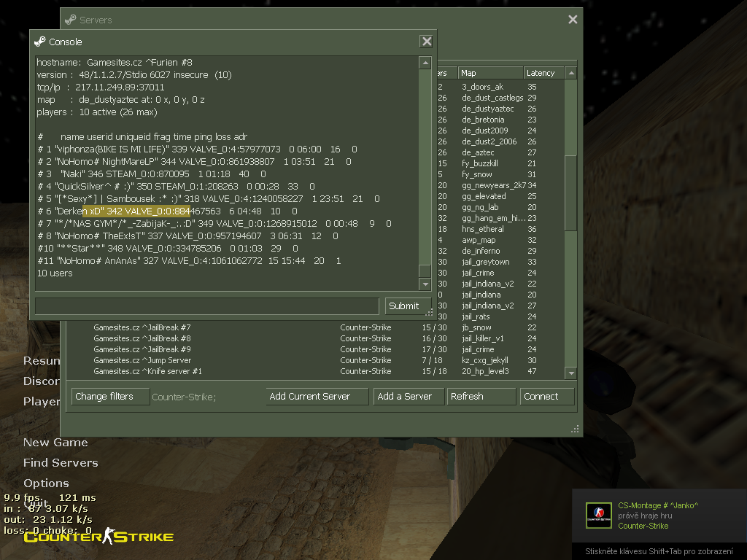Select the Gamesites.cz ^Knife server #1 row

click(x=315, y=371)
